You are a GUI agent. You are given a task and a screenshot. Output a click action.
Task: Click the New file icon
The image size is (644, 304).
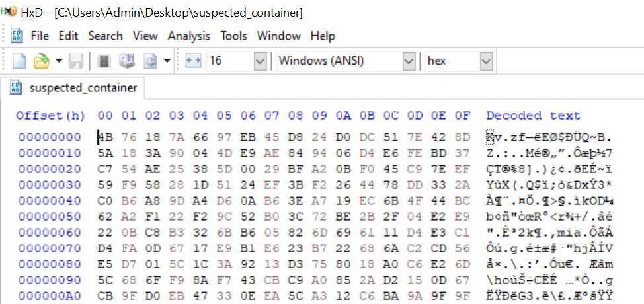(19, 61)
